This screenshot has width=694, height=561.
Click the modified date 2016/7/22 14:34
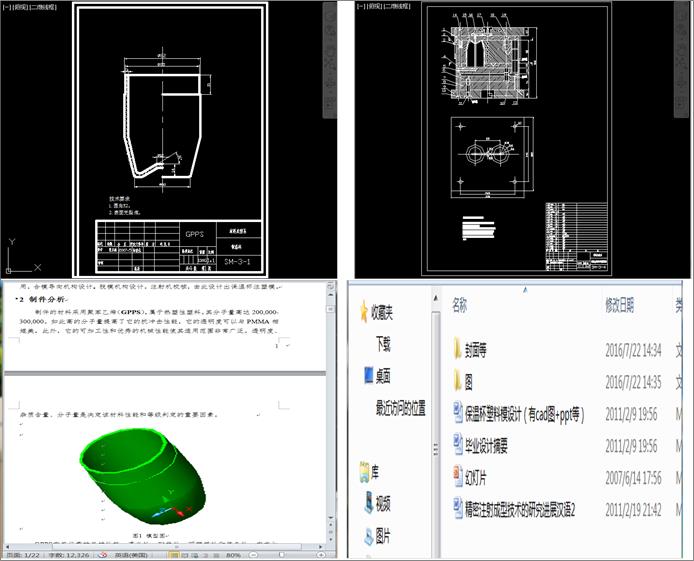(633, 350)
